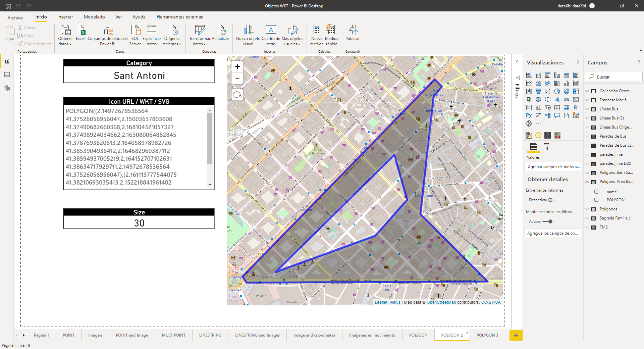644x349 pixels.
Task: Select the Python visual icon
Action: [529, 115]
